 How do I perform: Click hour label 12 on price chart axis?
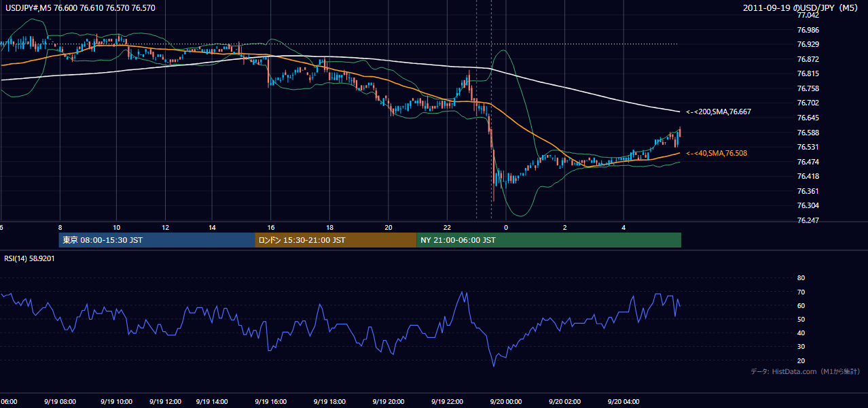[x=165, y=227]
